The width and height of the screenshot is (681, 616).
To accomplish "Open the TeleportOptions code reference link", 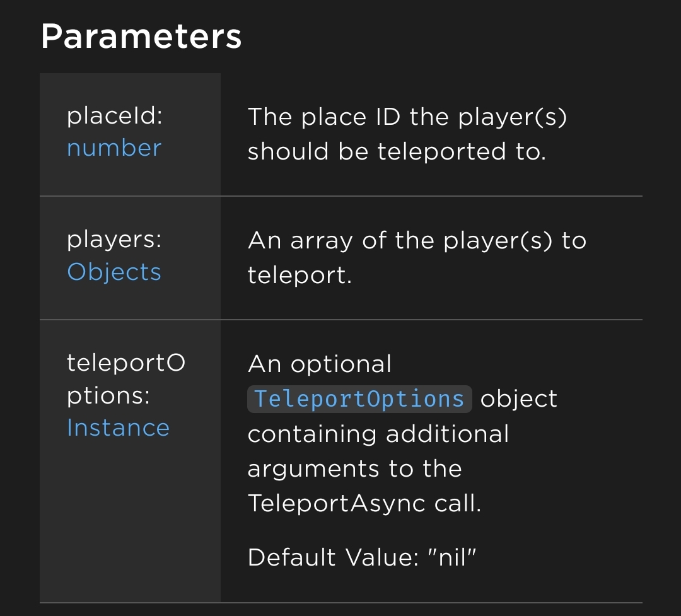I will 359,399.
